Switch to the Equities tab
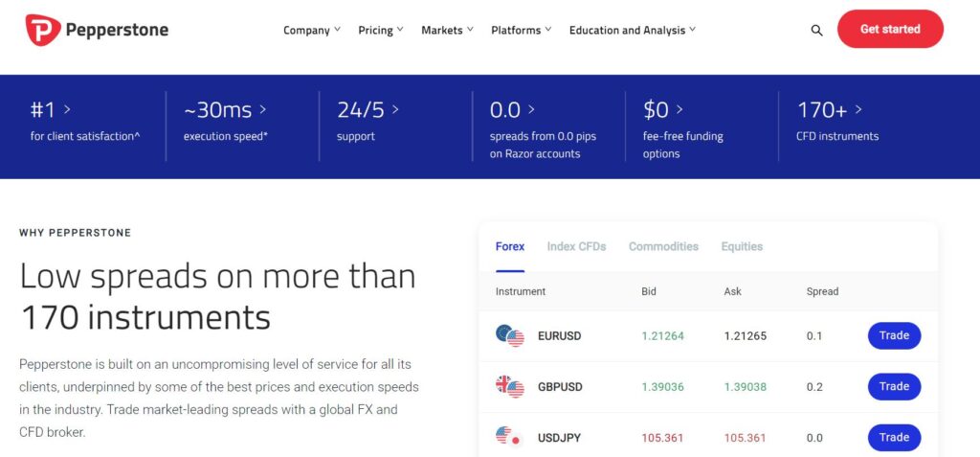This screenshot has width=980, height=457. tap(742, 246)
